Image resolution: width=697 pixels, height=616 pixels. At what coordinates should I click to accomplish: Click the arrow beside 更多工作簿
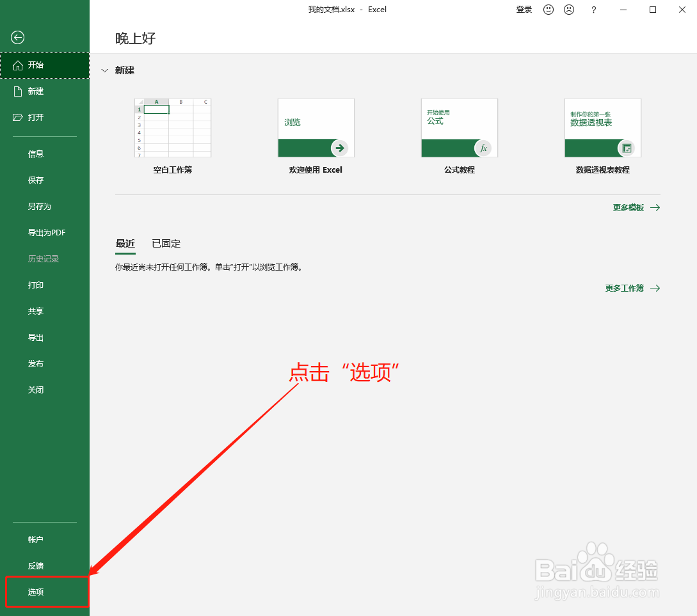(x=655, y=288)
